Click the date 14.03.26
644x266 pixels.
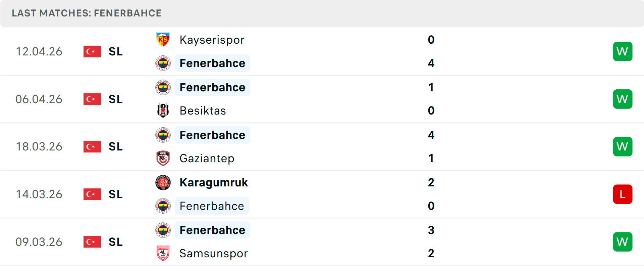click(x=39, y=194)
